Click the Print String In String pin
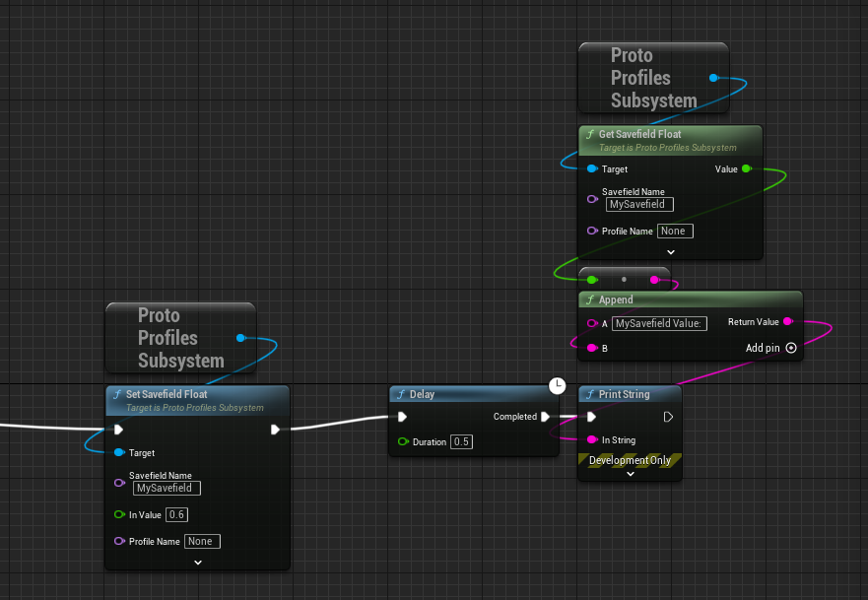The image size is (868, 600). click(591, 439)
